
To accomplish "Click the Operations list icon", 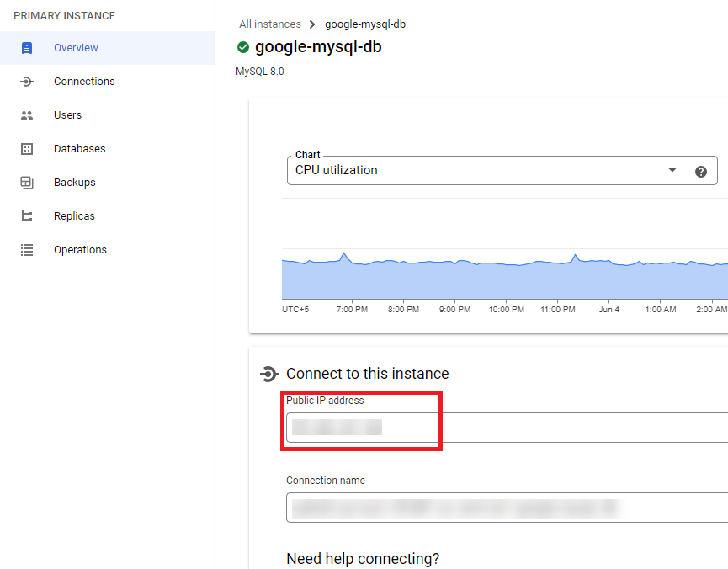I will pos(27,250).
